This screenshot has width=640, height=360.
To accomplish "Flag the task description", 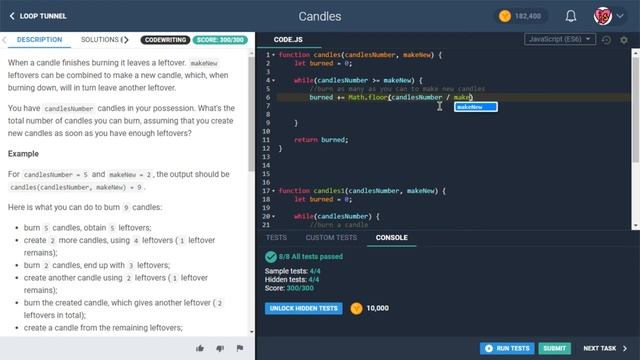I will point(240,348).
